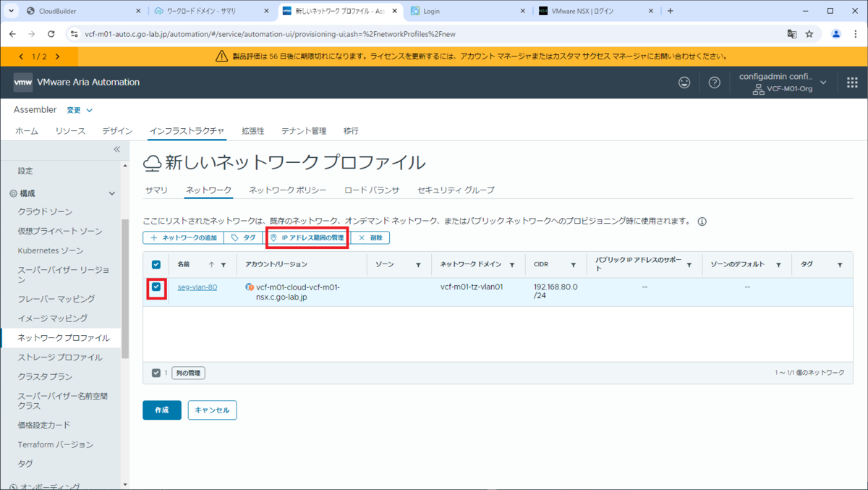Viewport: 868px width, 490px height.
Task: Sort by the 名前 column arrow
Action: click(x=211, y=265)
